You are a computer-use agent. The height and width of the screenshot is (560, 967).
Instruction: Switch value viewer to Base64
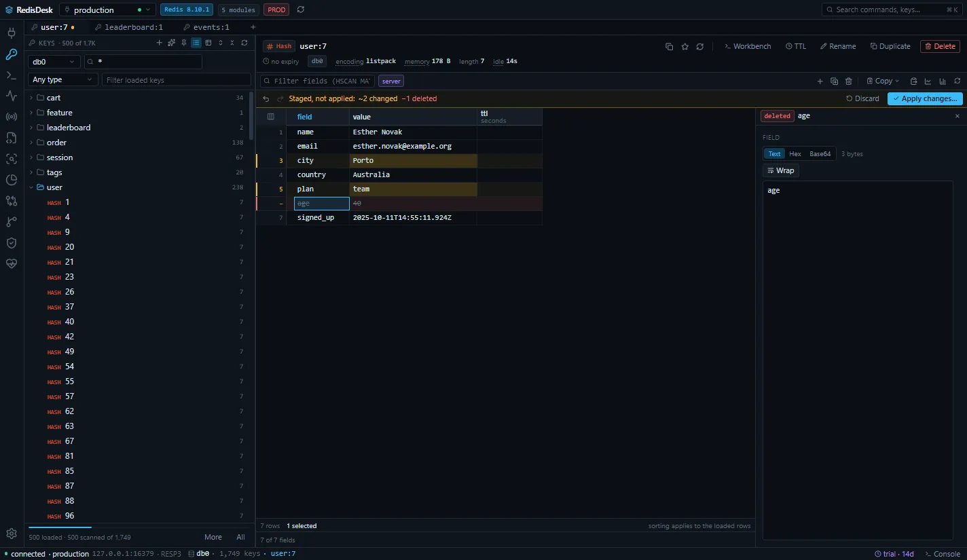coord(820,154)
